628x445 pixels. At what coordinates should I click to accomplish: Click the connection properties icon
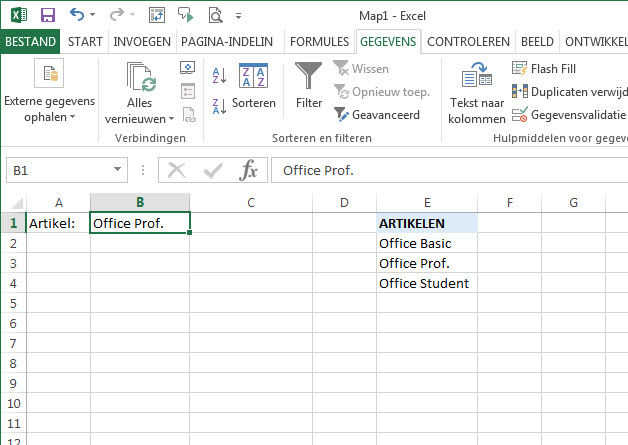[187, 91]
